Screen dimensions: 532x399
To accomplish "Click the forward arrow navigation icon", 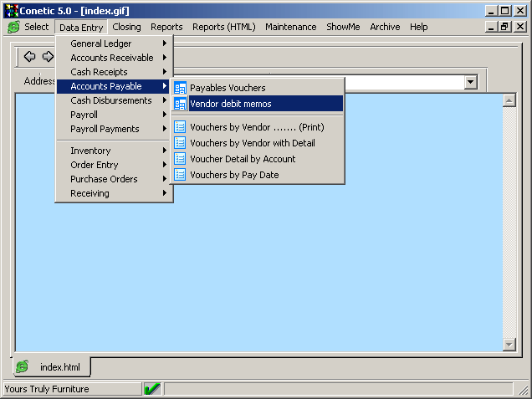I will click(48, 57).
